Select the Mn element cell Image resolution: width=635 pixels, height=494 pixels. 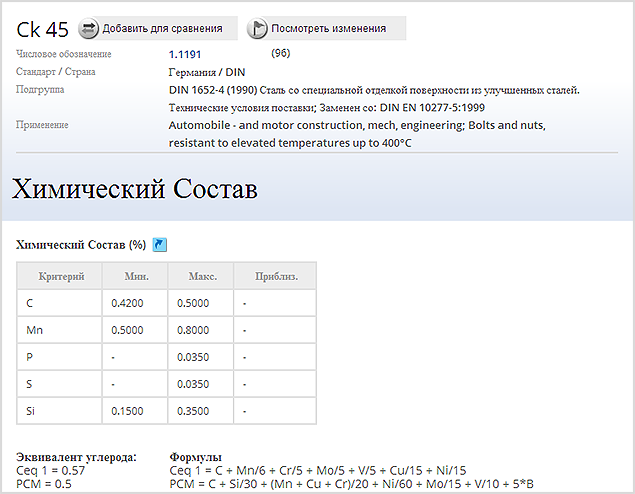(60, 330)
